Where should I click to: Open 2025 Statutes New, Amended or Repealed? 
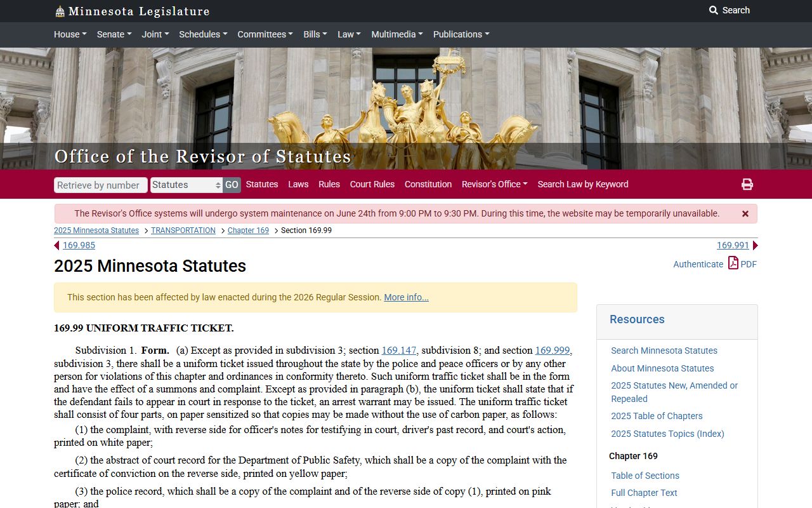674,392
